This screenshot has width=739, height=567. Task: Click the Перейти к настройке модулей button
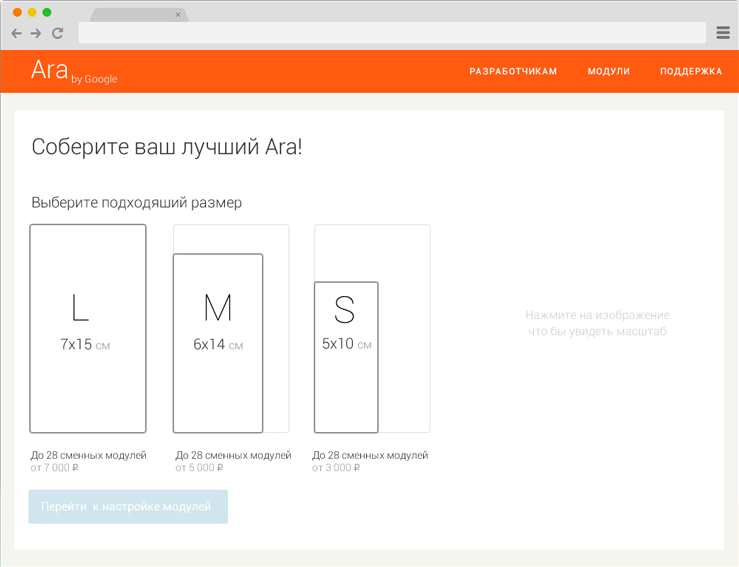128,507
